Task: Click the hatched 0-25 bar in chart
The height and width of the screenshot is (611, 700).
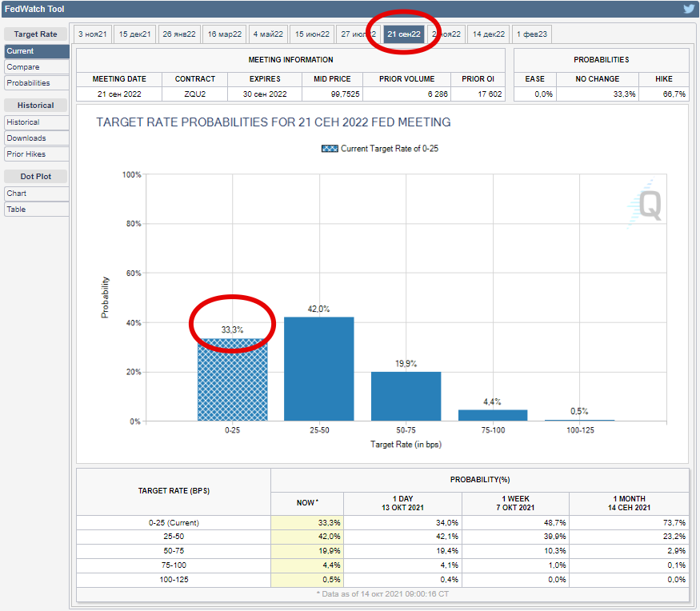Action: [233, 380]
